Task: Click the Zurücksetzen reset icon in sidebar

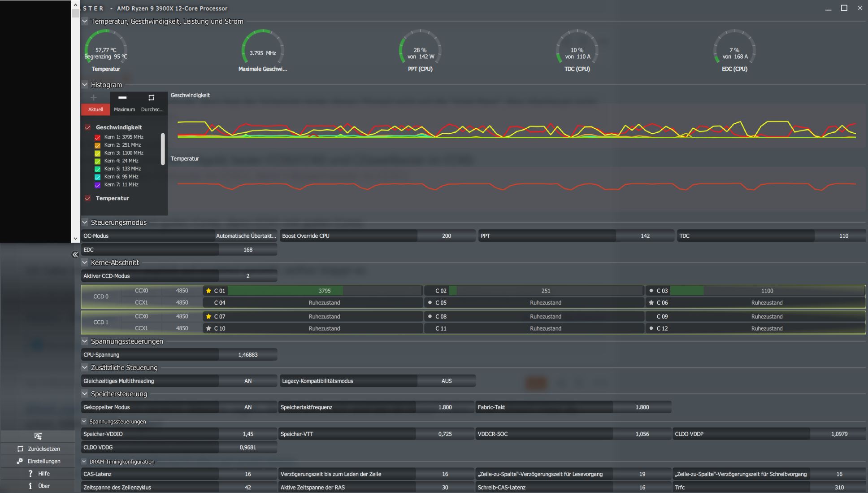Action: coord(20,449)
